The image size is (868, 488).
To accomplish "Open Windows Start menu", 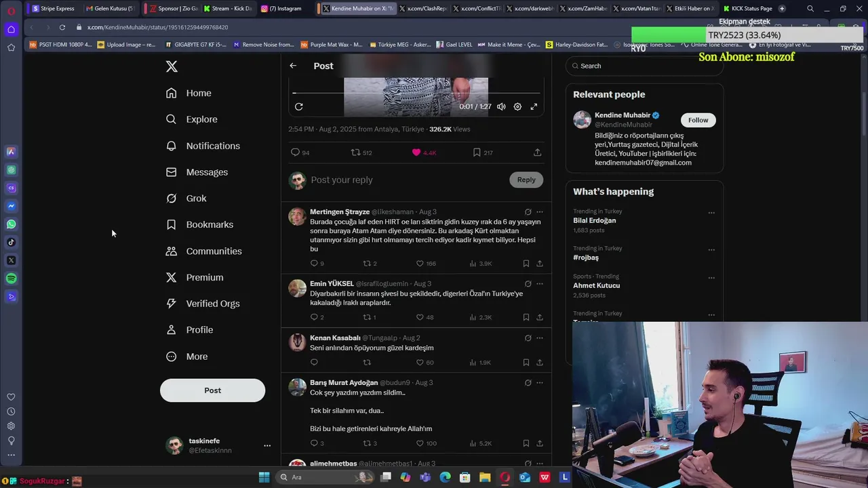I will [264, 477].
